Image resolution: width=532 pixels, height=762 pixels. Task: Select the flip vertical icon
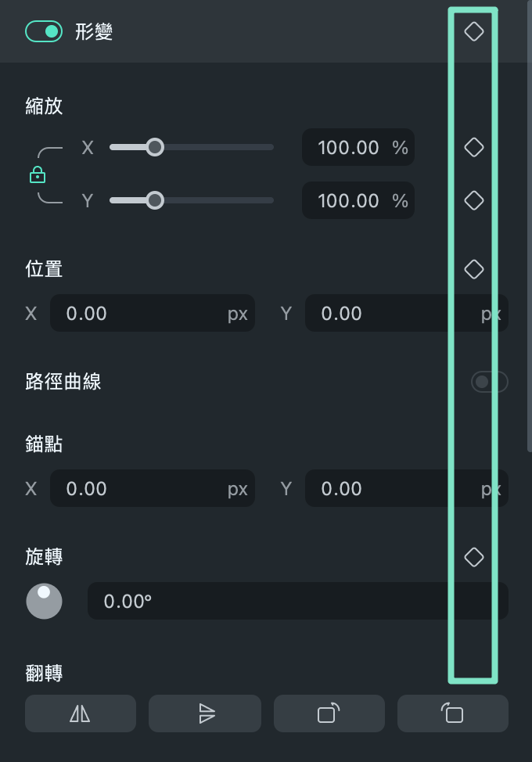205,713
